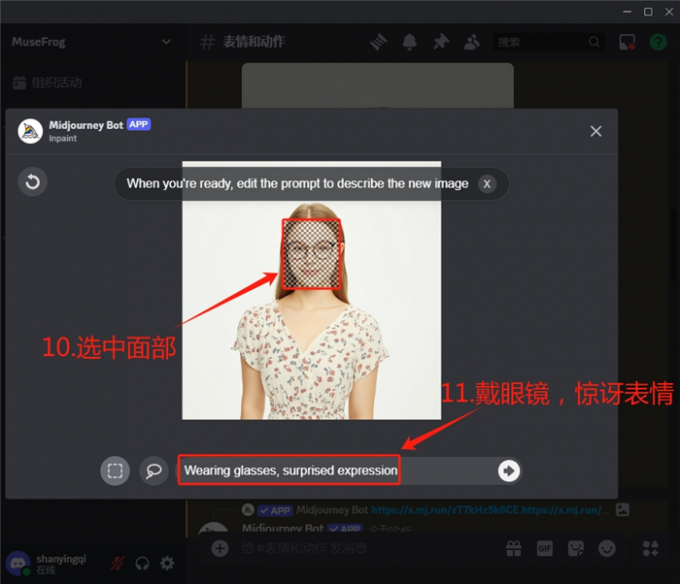This screenshot has width=680, height=584.
Task: Maximize the Discord window
Action: pyautogui.click(x=648, y=12)
